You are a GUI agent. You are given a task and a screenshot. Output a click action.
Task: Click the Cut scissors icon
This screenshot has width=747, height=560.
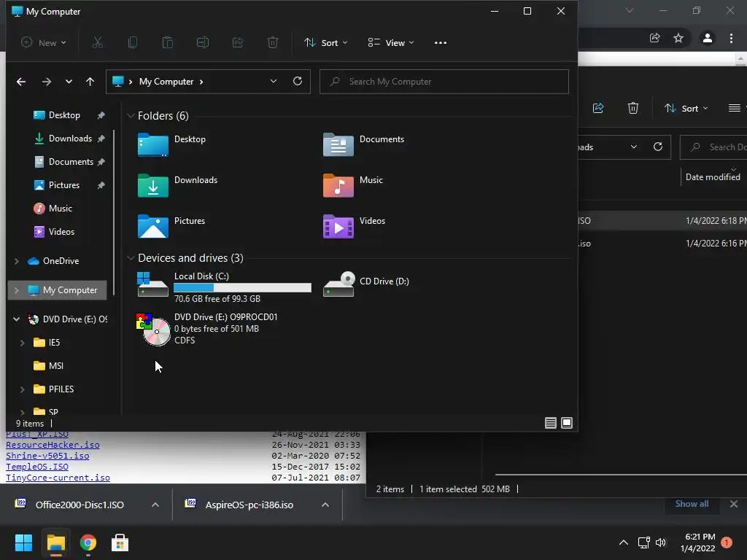97,42
